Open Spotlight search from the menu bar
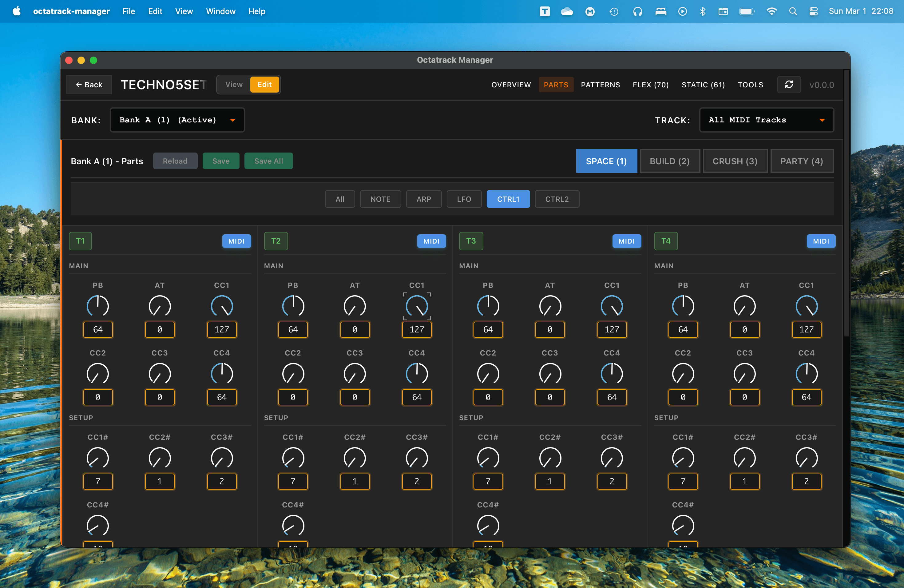 (x=793, y=11)
